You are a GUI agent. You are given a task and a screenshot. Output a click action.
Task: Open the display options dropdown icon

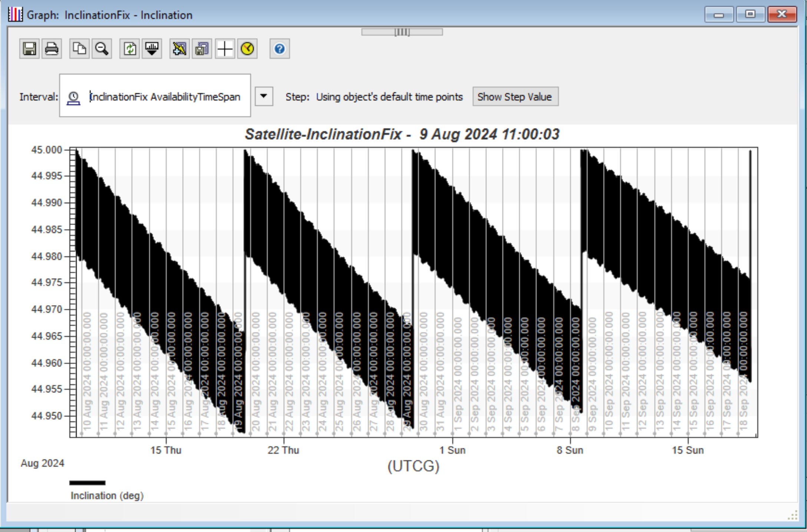coord(152,49)
